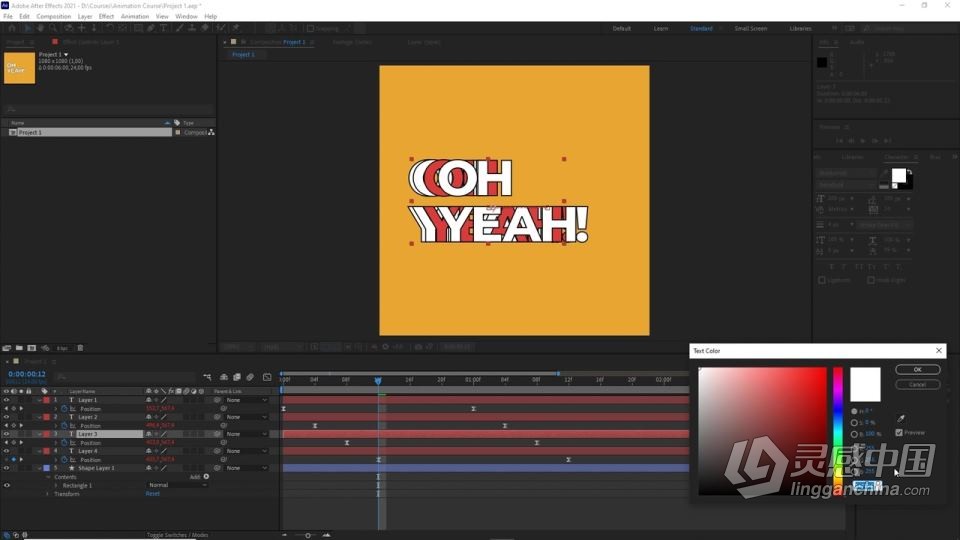Image resolution: width=960 pixels, height=540 pixels.
Task: Switch to Standard workspace tab
Action: (x=701, y=28)
